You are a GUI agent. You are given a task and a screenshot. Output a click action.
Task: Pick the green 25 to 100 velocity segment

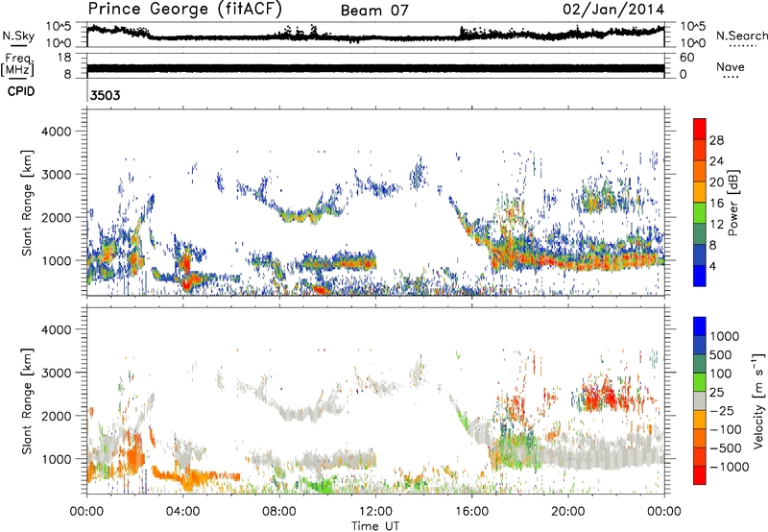pos(700,382)
